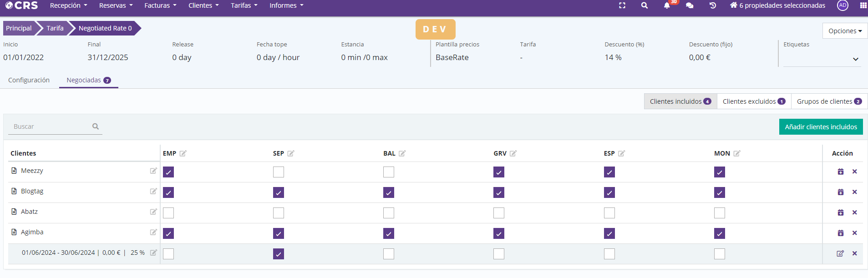Uncheck MON checkbox for Agimba
The image size is (868, 278).
[x=719, y=233]
